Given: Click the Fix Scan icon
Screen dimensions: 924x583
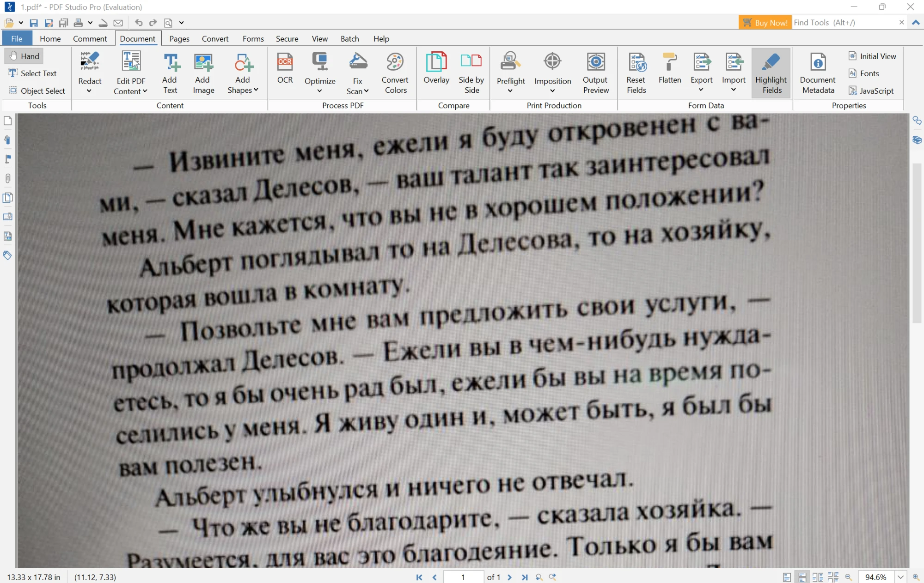Looking at the screenshot, I should [358, 61].
